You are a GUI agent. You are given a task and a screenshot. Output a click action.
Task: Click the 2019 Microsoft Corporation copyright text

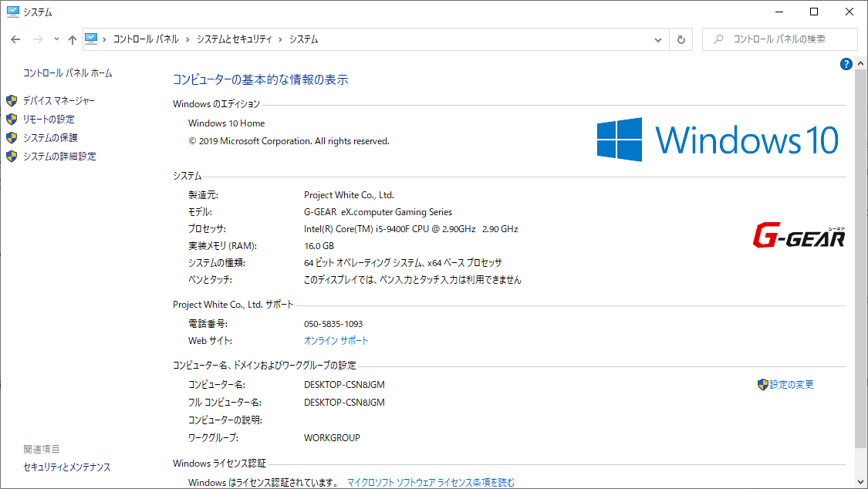(289, 141)
